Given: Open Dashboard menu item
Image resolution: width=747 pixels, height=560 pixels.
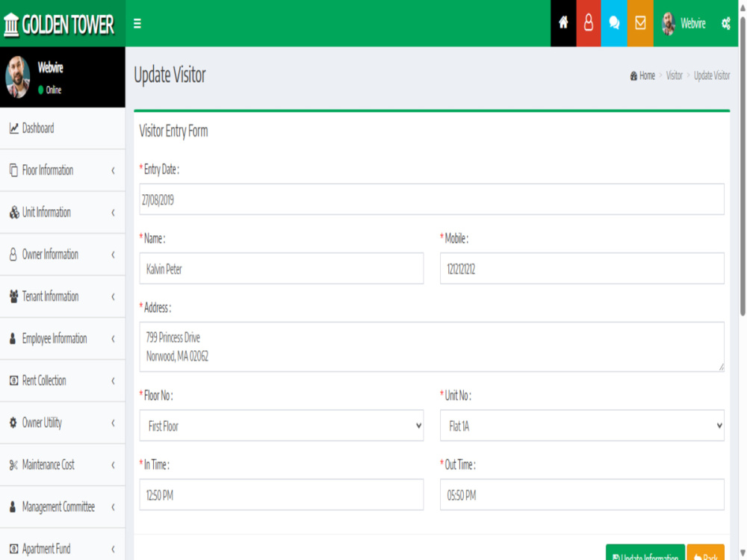Looking at the screenshot, I should (x=63, y=128).
